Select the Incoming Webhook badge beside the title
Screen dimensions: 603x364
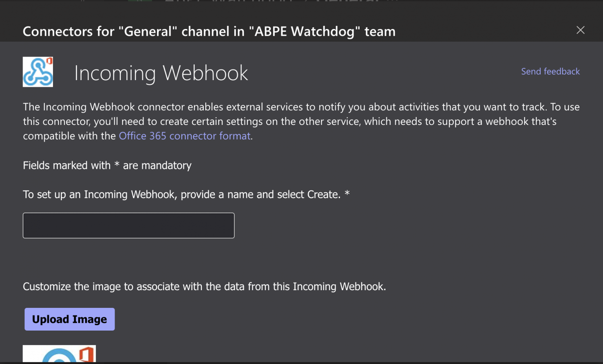[x=38, y=72]
